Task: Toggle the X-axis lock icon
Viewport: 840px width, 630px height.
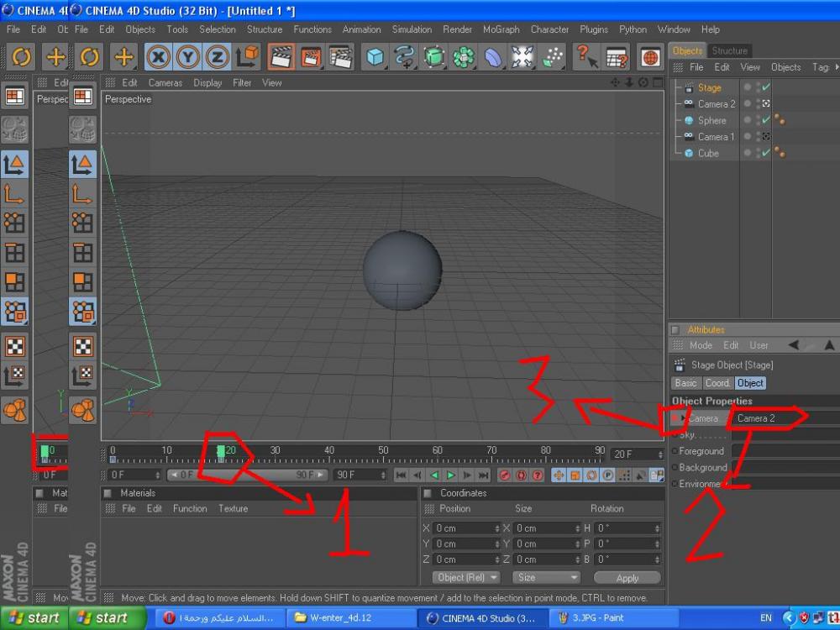Action: [x=159, y=57]
